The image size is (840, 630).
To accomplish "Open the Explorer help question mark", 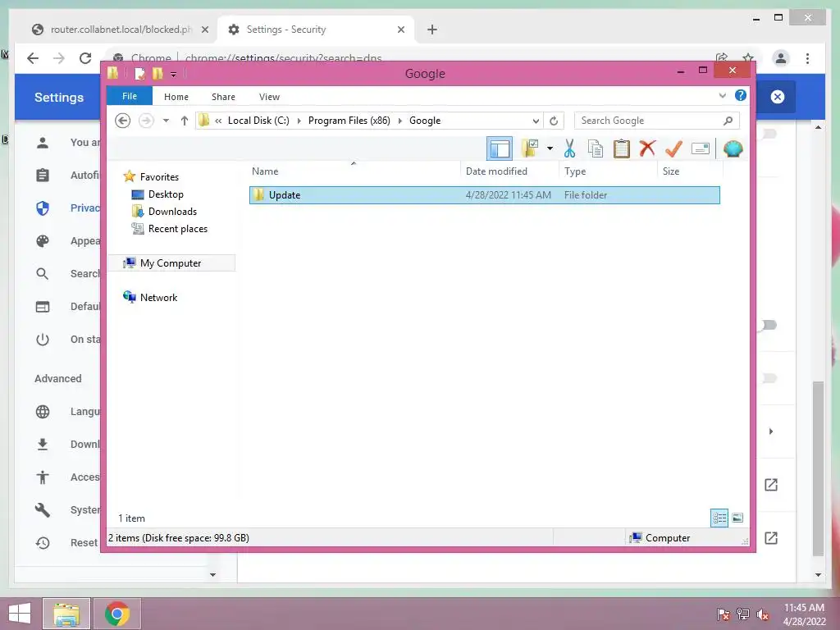I will (741, 95).
